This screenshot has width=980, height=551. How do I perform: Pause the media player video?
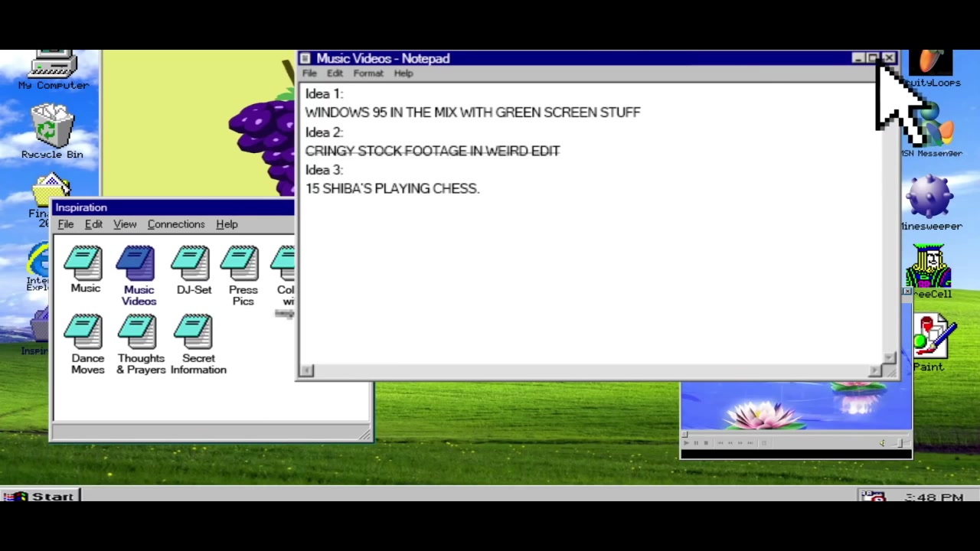tap(696, 443)
